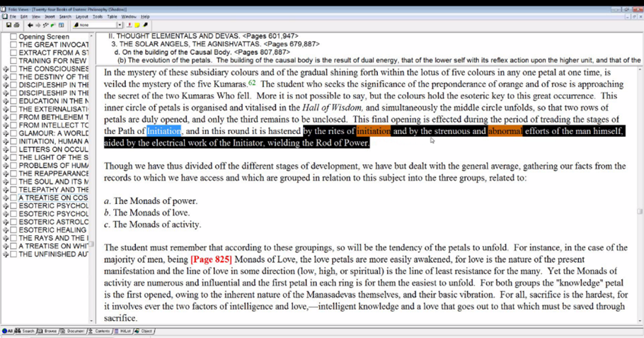Open the Help menu
Image resolution: width=644 pixels, height=338 pixels.
(x=145, y=17)
